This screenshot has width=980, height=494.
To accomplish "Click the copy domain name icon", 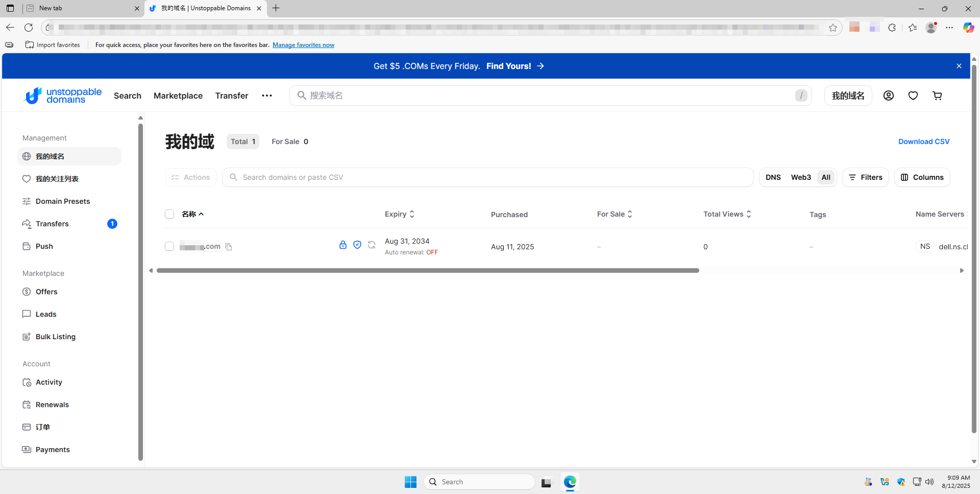I will [229, 247].
